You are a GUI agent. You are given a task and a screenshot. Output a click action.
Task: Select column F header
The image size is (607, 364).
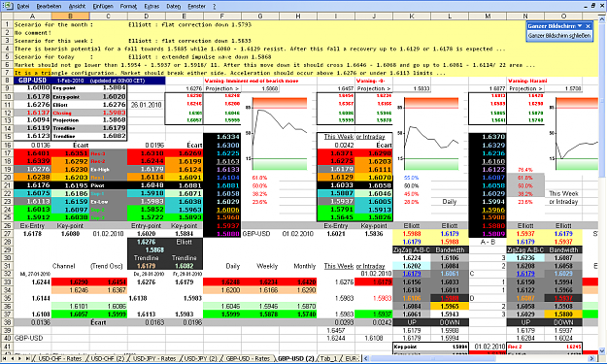(x=221, y=16)
